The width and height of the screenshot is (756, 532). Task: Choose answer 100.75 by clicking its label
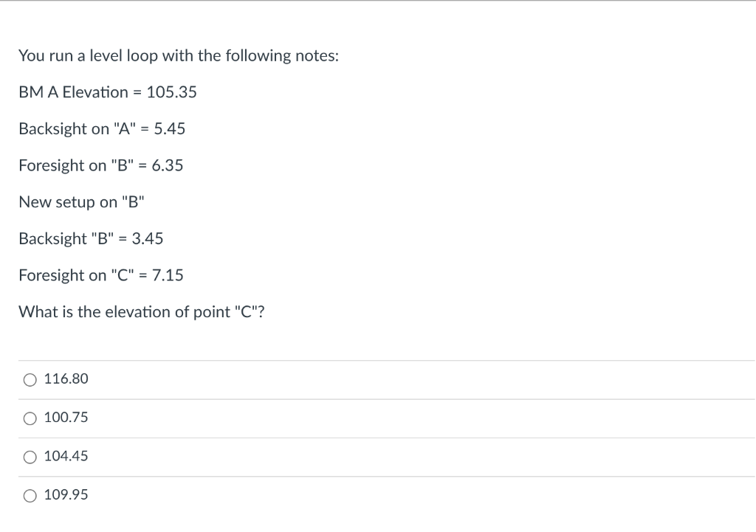pyautogui.click(x=66, y=417)
